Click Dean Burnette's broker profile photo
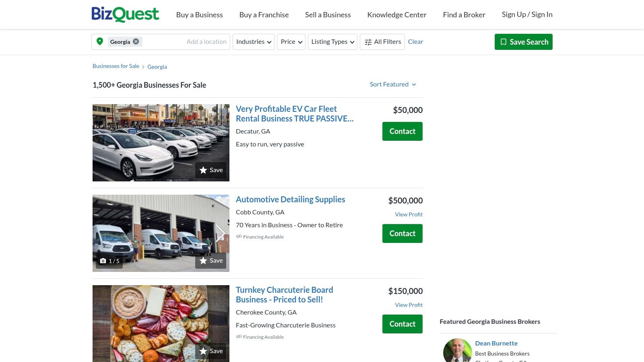The height and width of the screenshot is (362, 644). point(457,350)
